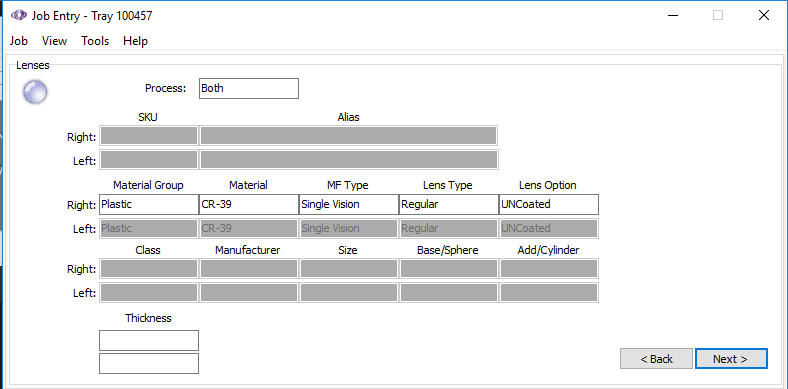
Task: Click the Left Manufacturer field
Action: (x=249, y=293)
